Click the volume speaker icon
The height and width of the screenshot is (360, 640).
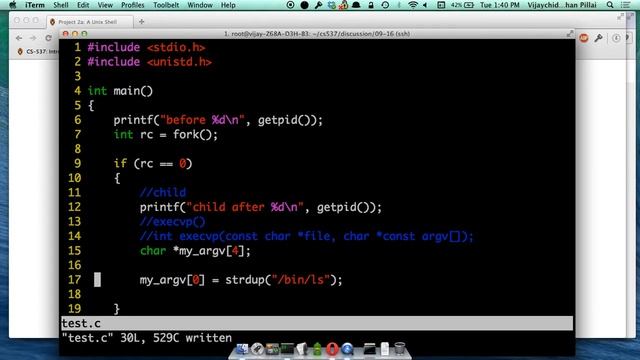point(425,5)
